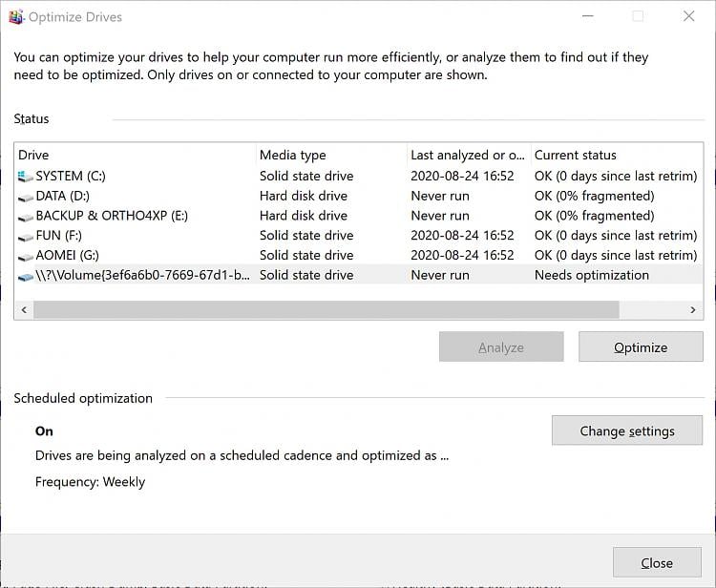Select the \\?\Volume{3ef6a6b0-7669-67d1-b... row
Image resolution: width=716 pixels, height=588 pixels.
point(358,274)
